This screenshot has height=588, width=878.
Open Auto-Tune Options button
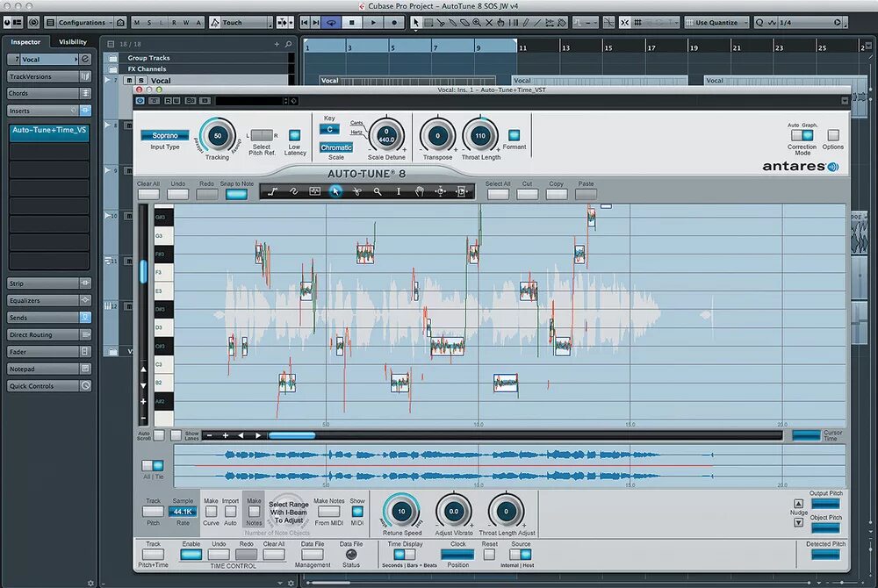pyautogui.click(x=833, y=135)
